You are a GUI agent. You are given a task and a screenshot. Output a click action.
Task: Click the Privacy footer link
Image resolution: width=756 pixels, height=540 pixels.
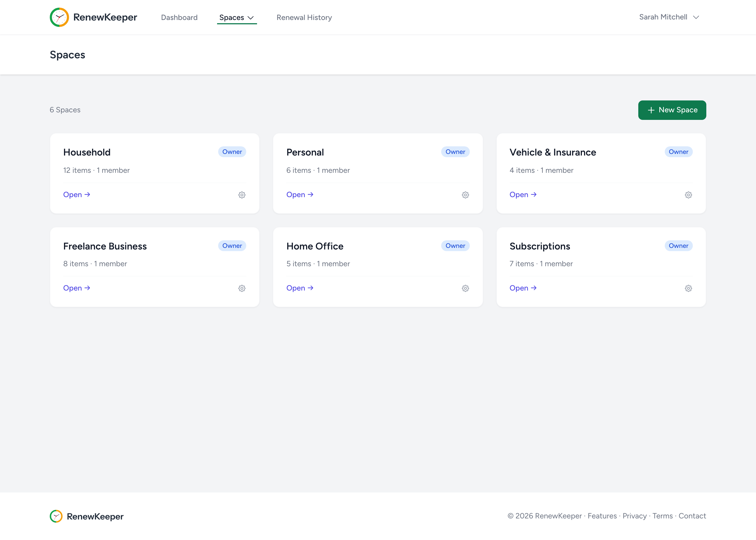coord(634,516)
